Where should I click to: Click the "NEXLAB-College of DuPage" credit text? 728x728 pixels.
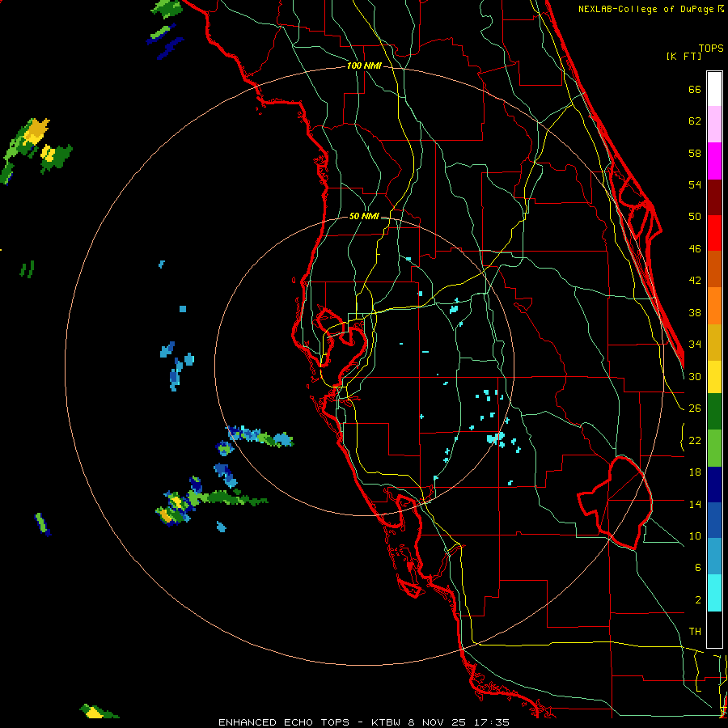pyautogui.click(x=647, y=9)
